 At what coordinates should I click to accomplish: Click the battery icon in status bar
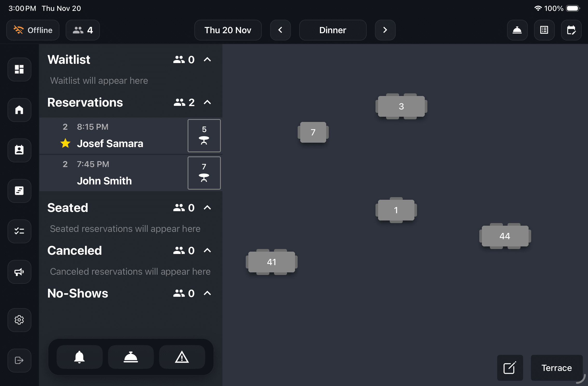[x=573, y=8]
